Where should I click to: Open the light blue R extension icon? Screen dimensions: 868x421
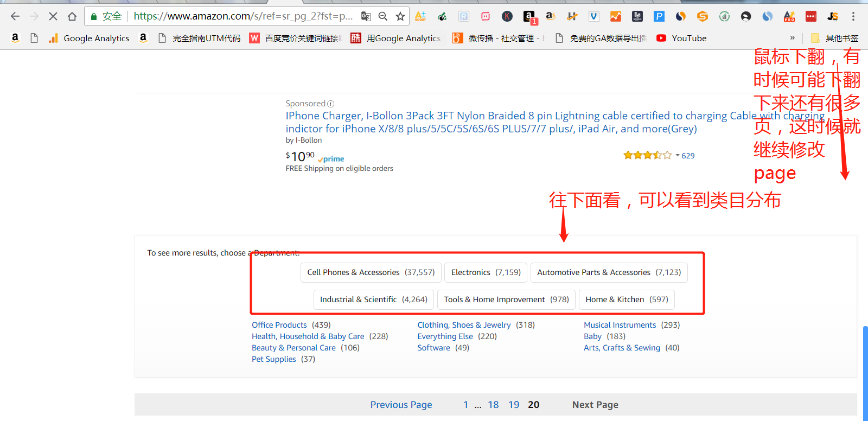click(464, 16)
